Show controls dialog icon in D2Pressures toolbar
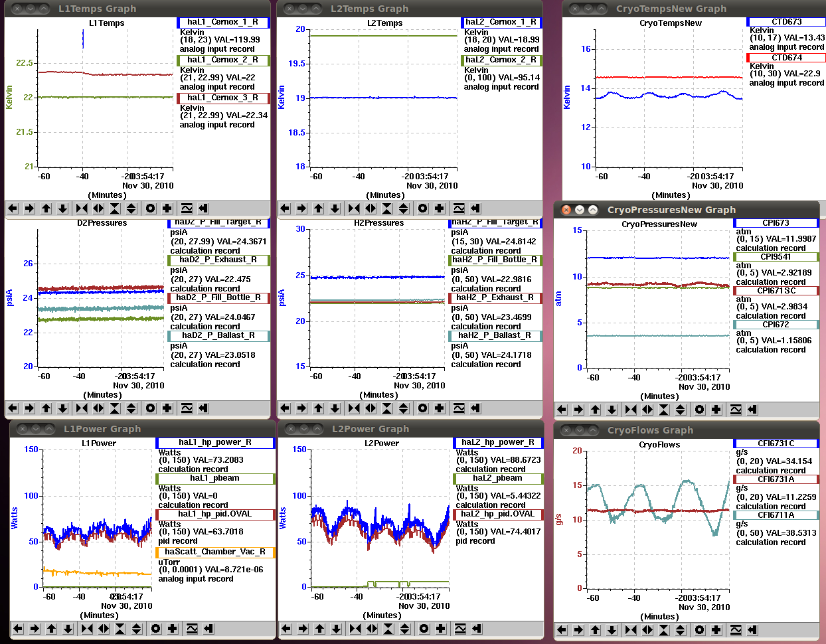 [x=203, y=408]
